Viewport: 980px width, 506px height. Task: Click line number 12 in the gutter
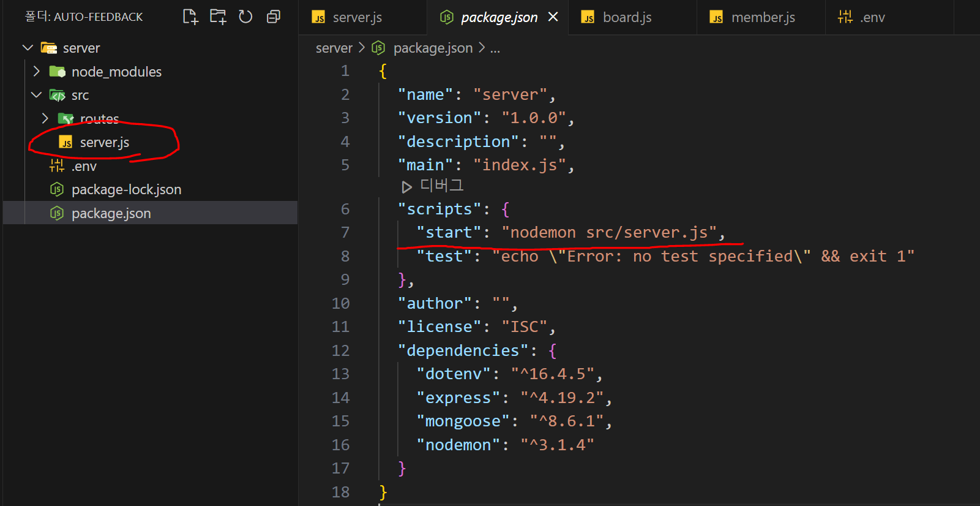coord(340,351)
